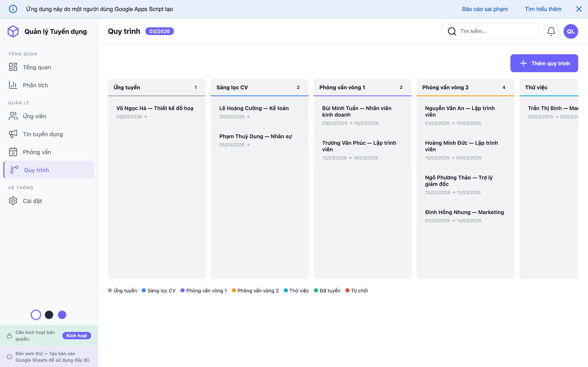Select the white light theme swatch
Image resolution: width=588 pixels, height=367 pixels.
tap(36, 315)
